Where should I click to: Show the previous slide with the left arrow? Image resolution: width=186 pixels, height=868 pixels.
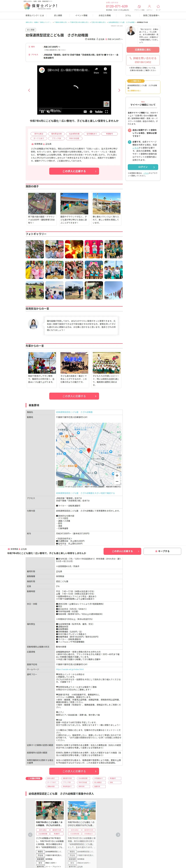coord(29,90)
